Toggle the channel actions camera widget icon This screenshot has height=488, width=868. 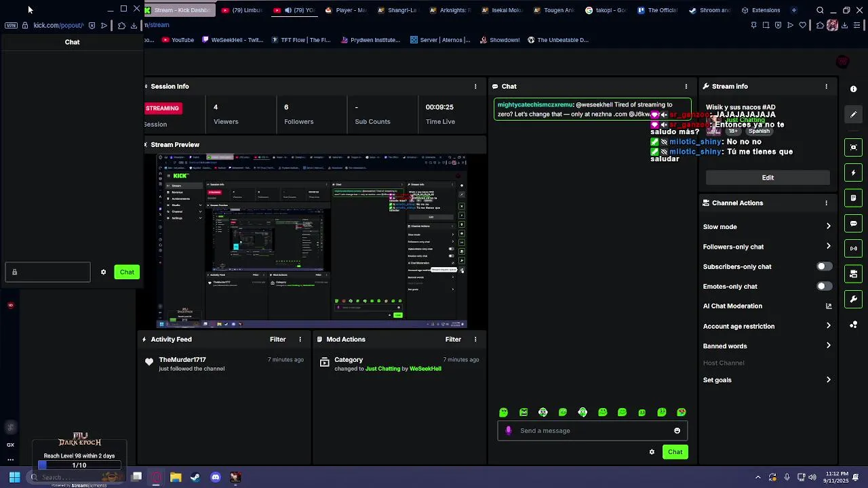coord(853,274)
